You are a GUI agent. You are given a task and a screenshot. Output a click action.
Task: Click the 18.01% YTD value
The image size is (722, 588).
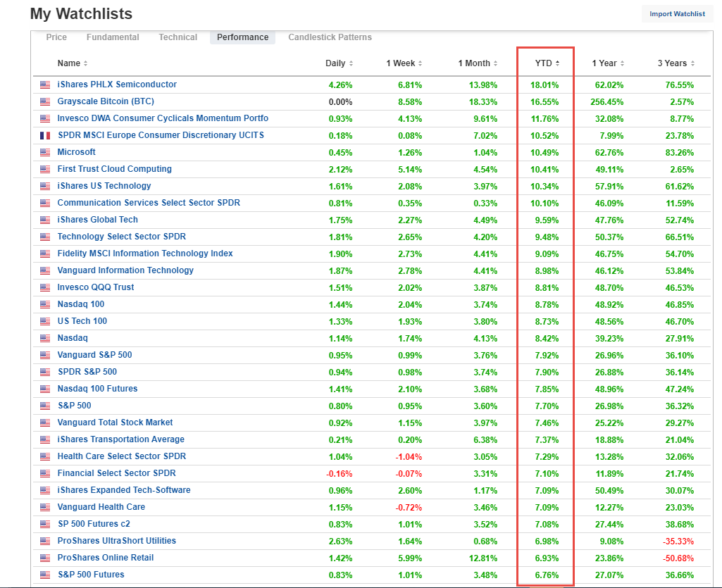[544, 85]
